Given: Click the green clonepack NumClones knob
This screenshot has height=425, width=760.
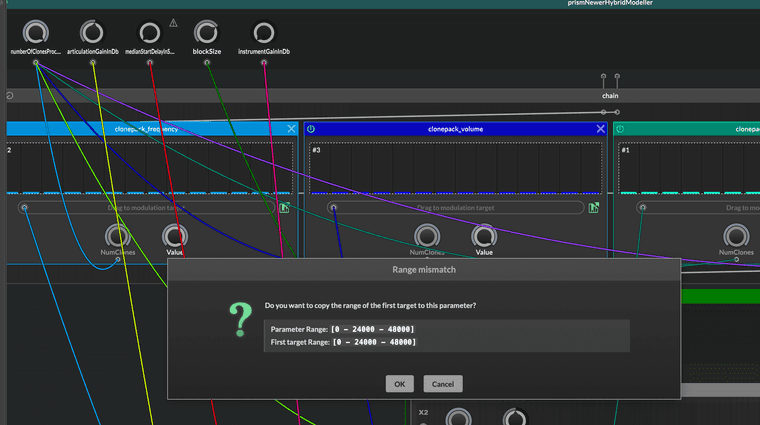Looking at the screenshot, I should 736,236.
